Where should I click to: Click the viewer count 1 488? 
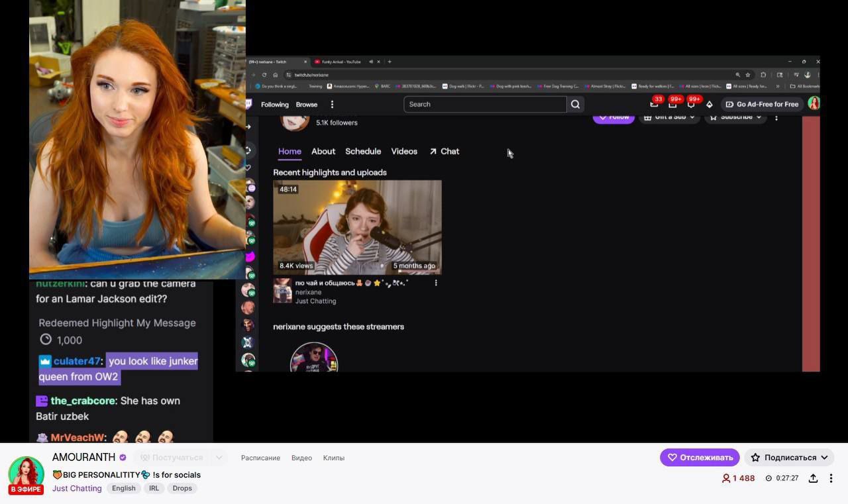coord(738,478)
